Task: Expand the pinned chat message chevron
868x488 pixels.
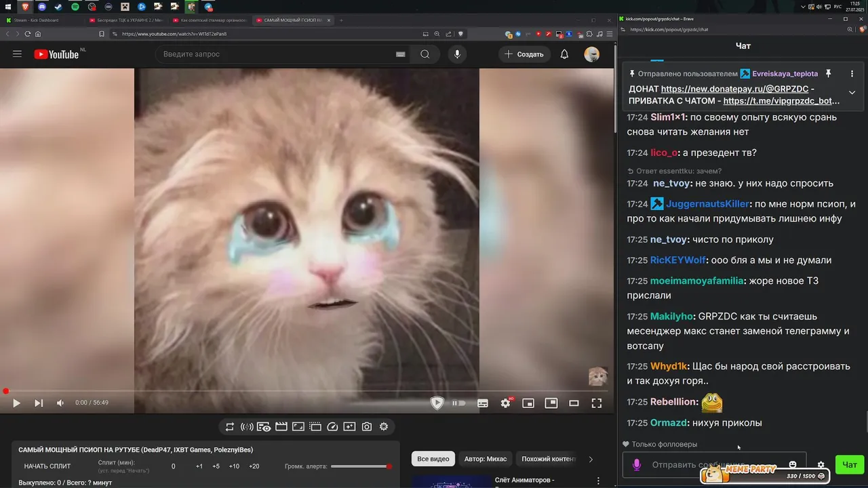Action: (852, 92)
